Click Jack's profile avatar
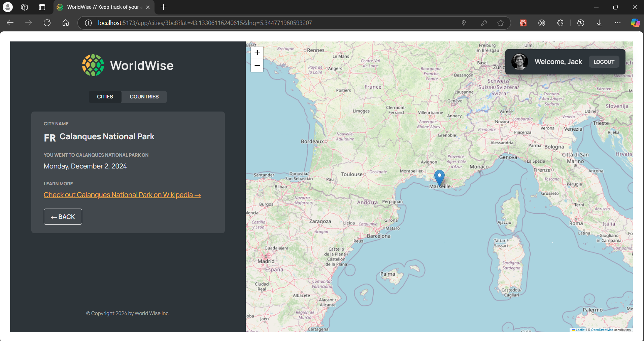 coord(519,62)
